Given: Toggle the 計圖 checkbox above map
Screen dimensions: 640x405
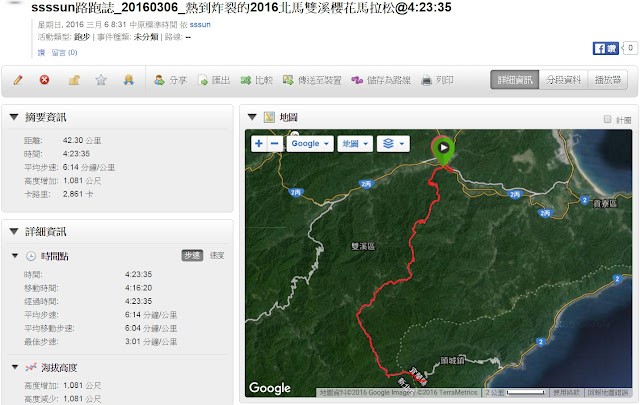Looking at the screenshot, I should coord(607,119).
